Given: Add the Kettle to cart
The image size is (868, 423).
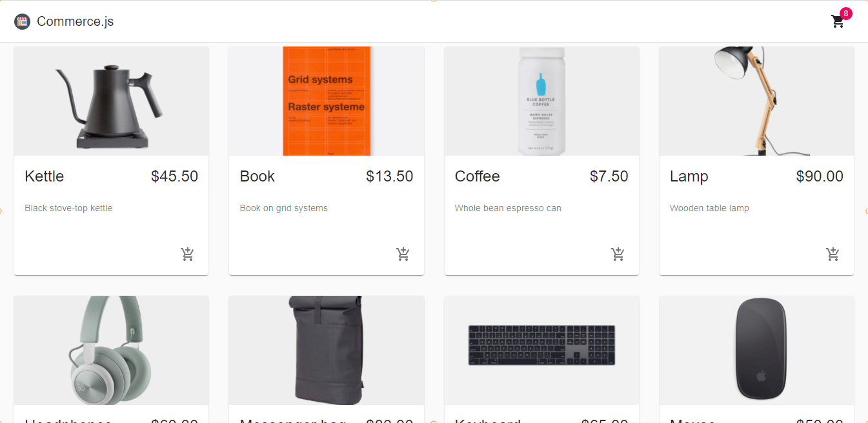Looking at the screenshot, I should coord(187,254).
